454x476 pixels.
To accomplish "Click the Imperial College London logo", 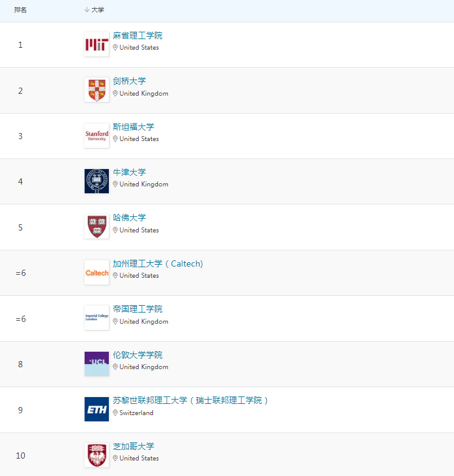I will [96, 318].
